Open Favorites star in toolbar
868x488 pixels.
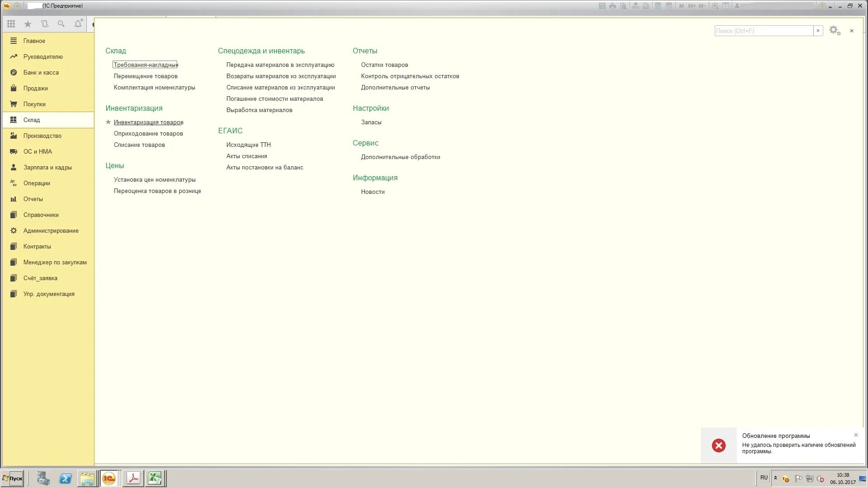[x=28, y=24]
